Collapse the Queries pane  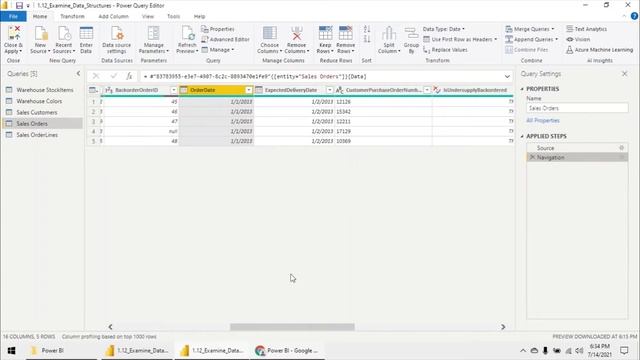(78, 73)
